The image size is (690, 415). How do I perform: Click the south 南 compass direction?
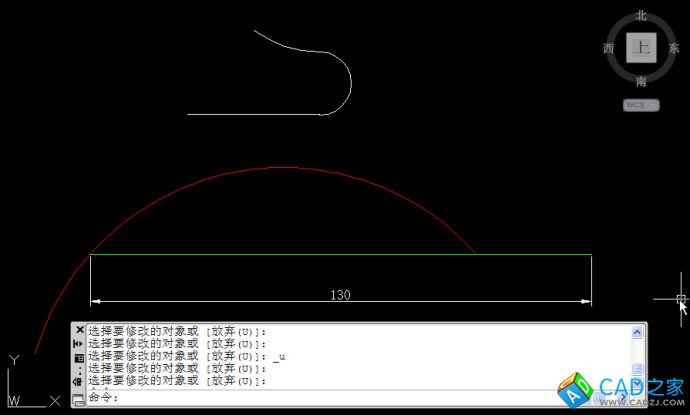point(641,81)
